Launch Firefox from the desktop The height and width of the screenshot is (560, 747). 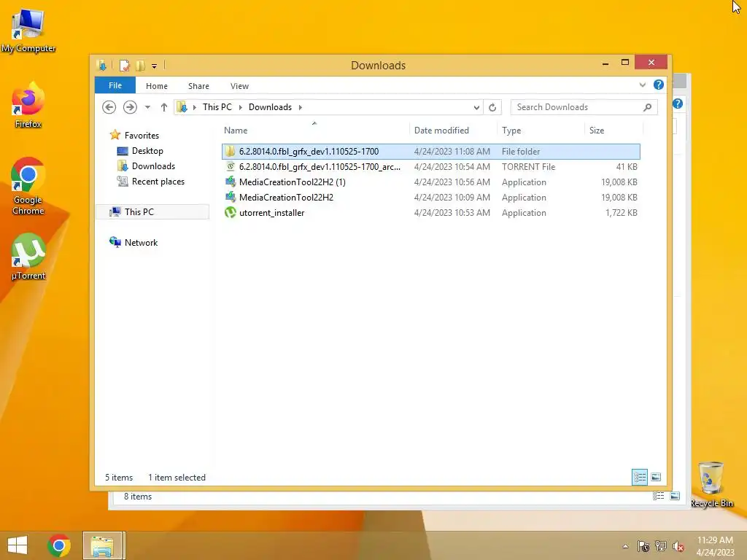(28, 105)
